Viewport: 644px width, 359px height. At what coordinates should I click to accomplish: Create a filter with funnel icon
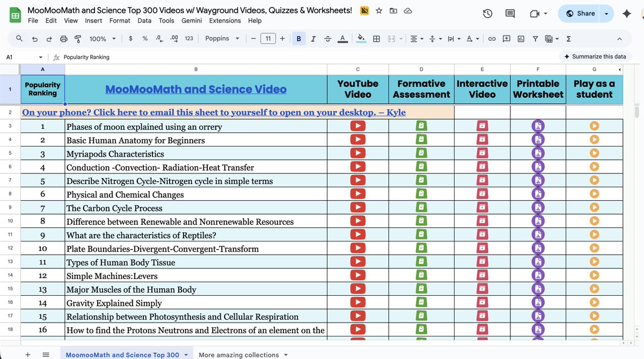pyautogui.click(x=535, y=39)
